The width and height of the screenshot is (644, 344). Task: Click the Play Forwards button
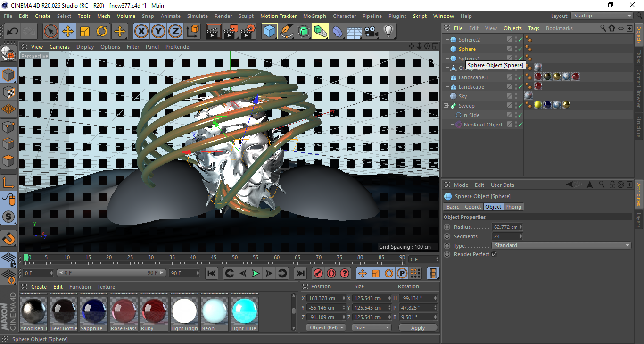click(x=256, y=273)
